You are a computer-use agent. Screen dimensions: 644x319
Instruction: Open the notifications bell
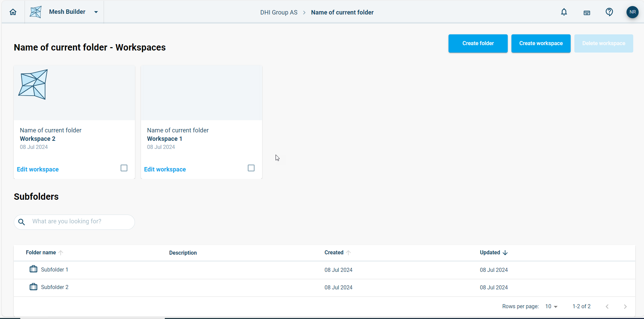(x=564, y=12)
